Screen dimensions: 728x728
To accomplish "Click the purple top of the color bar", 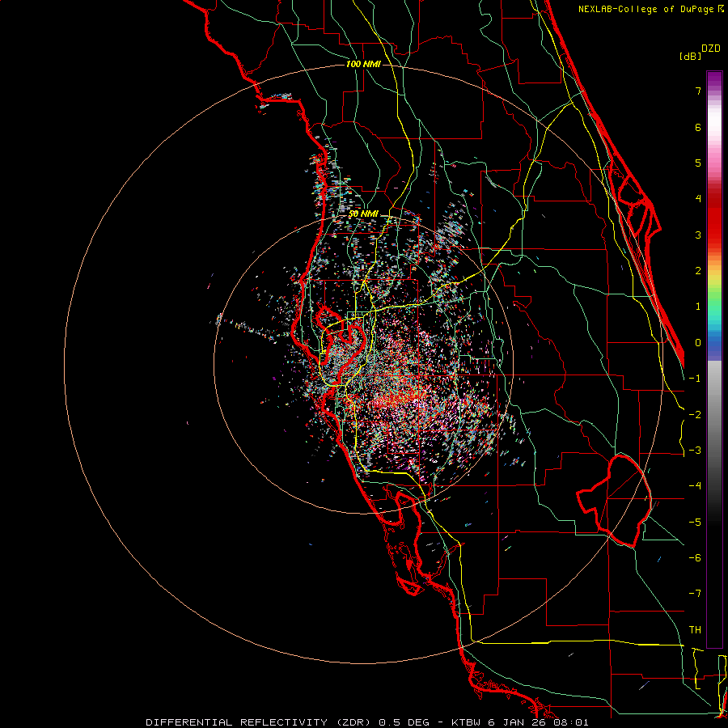I will click(x=714, y=78).
